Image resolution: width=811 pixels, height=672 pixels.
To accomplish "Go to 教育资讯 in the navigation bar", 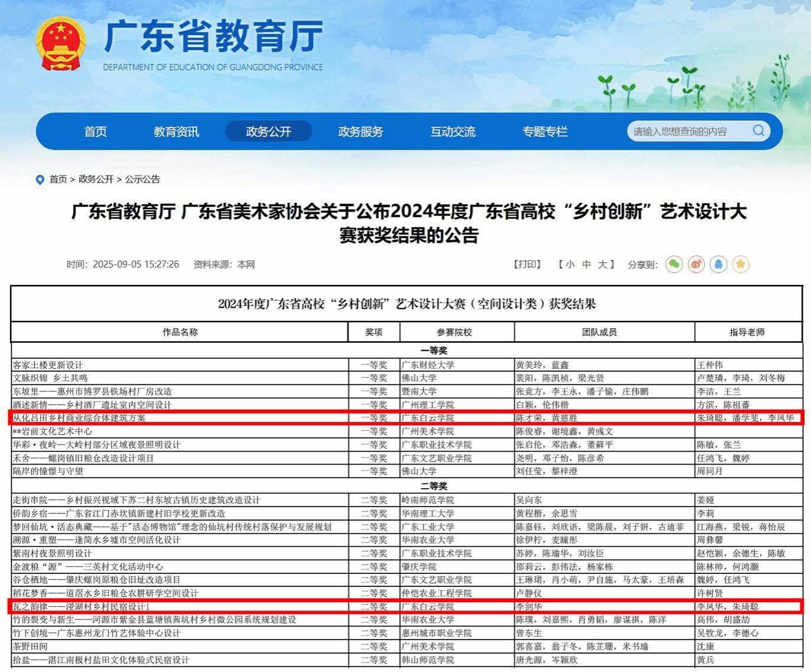I will point(176,132).
